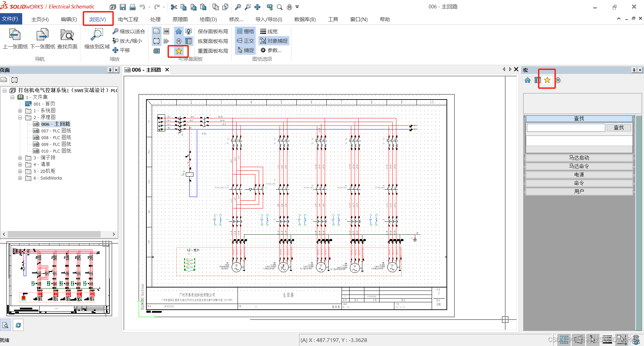644x346 pixels.
Task: Select the 平移 pan tool
Action: coord(121,50)
